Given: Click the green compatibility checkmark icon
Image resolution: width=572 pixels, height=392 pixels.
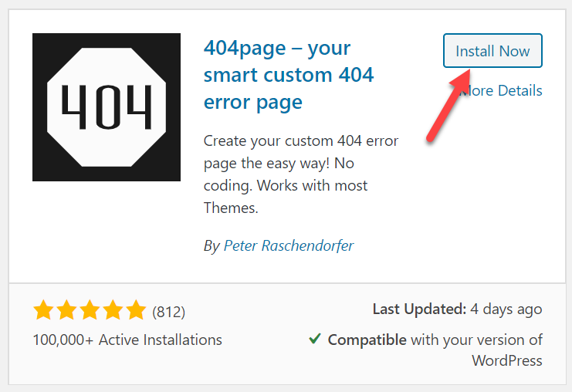Looking at the screenshot, I should pyautogui.click(x=315, y=339).
